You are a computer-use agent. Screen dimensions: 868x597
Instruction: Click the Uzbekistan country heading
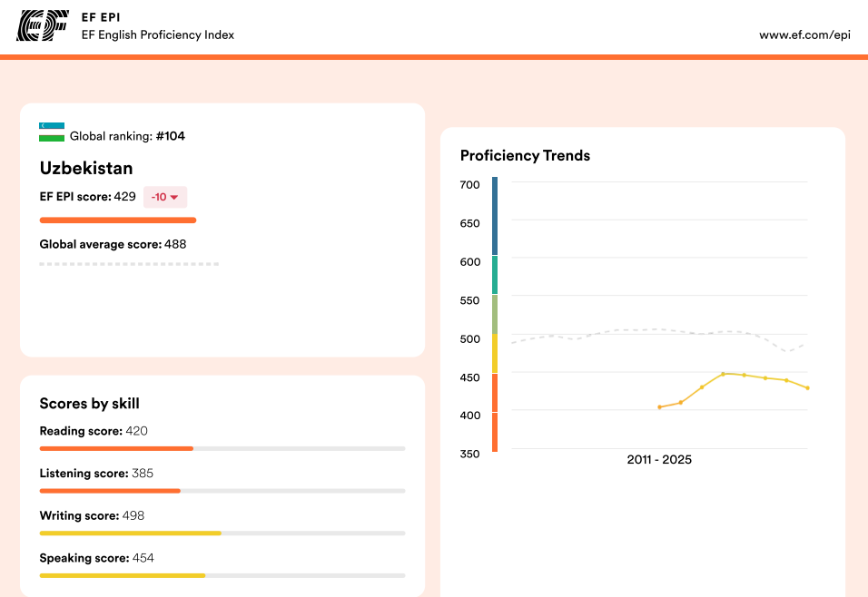(86, 168)
